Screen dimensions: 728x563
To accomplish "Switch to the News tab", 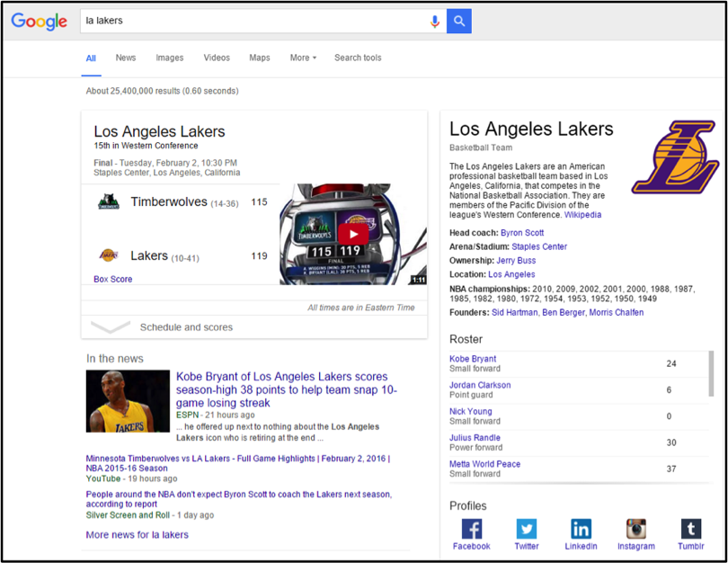I will coord(126,58).
